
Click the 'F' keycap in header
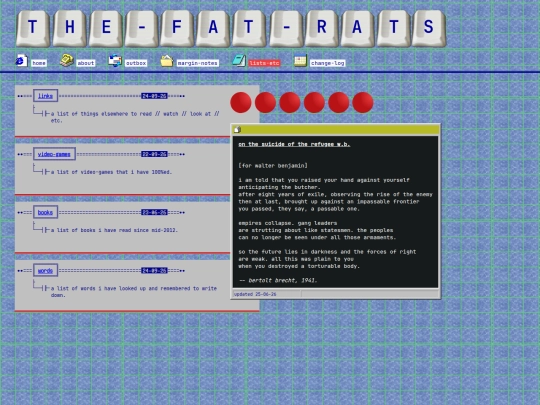(x=177, y=28)
